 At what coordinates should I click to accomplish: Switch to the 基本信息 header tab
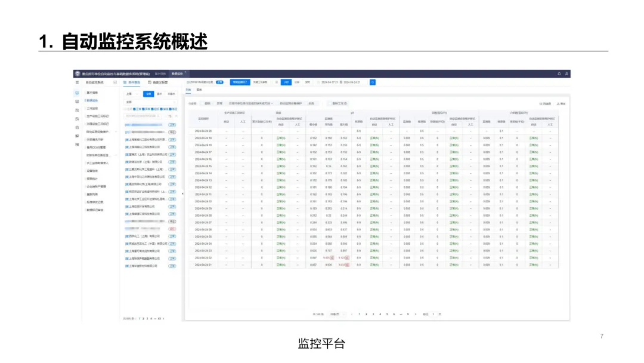pos(160,73)
